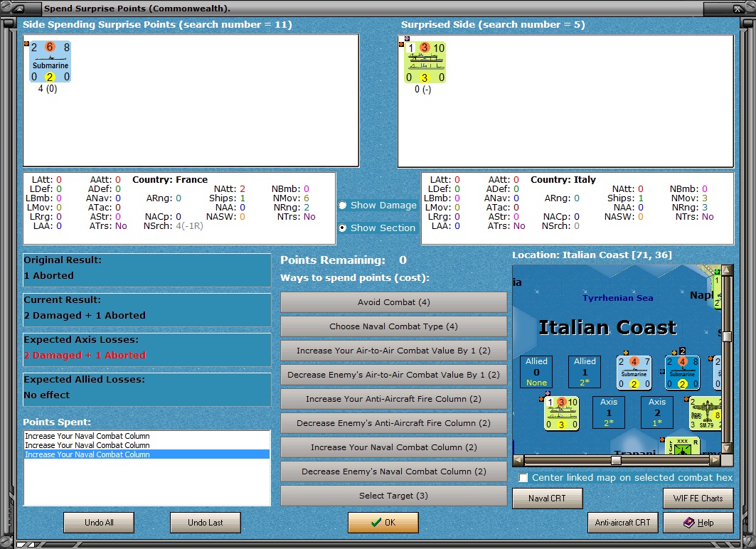Click the 'Points Remaining: 0' text
Viewport: 756px width, 549px height.
click(344, 260)
